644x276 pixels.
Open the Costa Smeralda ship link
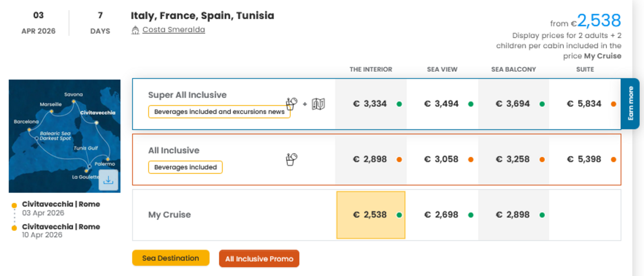pyautogui.click(x=174, y=30)
